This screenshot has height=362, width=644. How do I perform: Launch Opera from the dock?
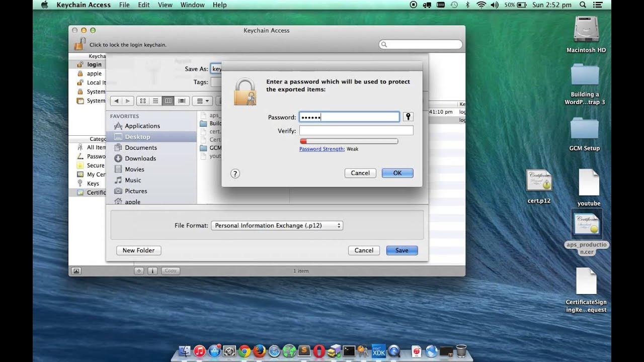click(319, 351)
